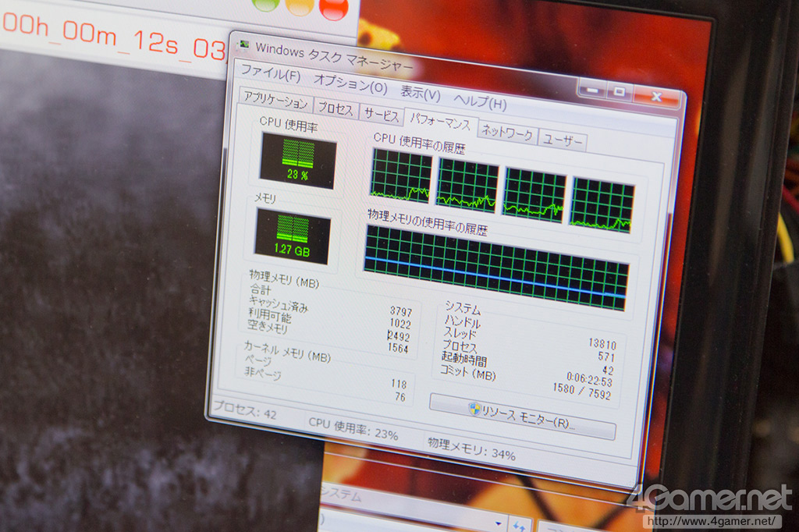This screenshot has width=799, height=532.
Task: Select the パフォーマンス tab
Action: coord(440,121)
